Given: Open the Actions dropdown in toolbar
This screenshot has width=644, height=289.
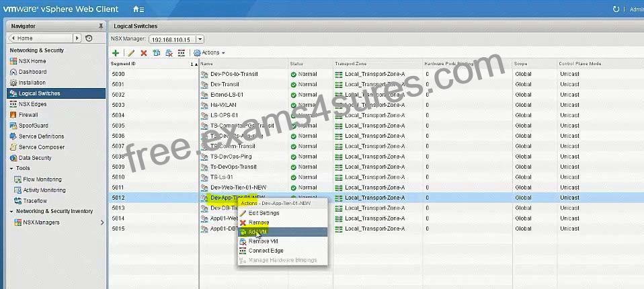Looking at the screenshot, I should point(210,53).
